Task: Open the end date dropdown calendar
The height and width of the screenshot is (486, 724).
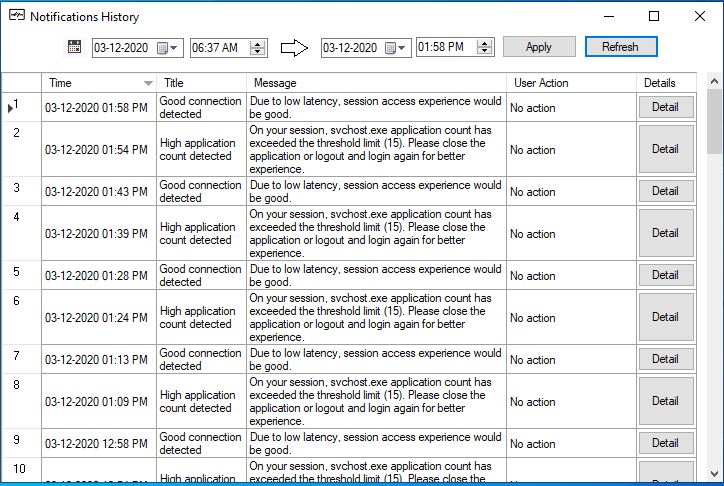Action: pyautogui.click(x=402, y=48)
